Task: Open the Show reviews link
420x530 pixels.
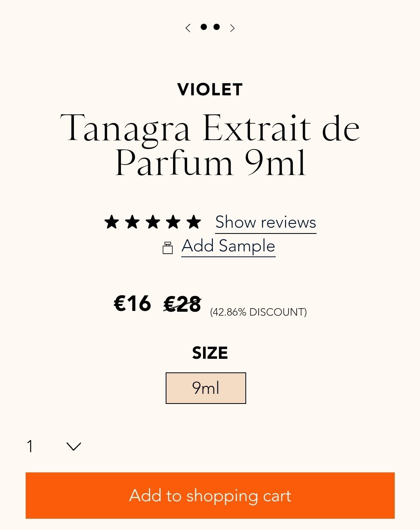Action: pos(266,223)
